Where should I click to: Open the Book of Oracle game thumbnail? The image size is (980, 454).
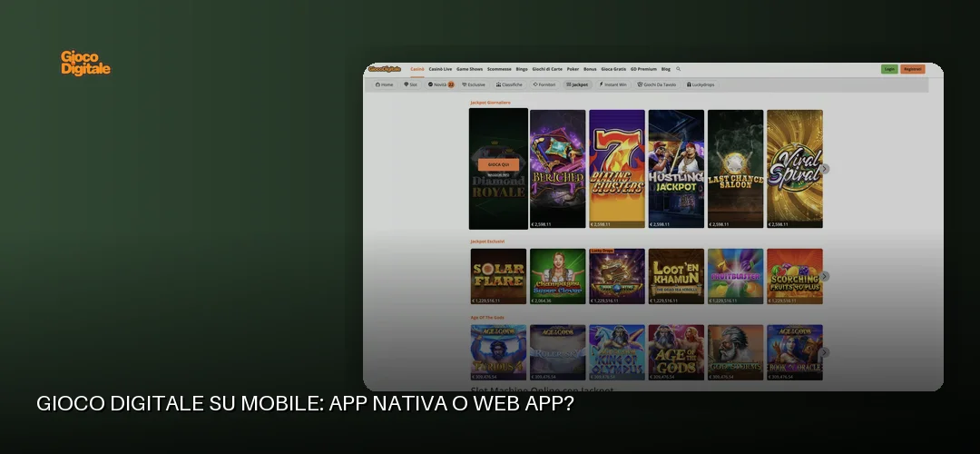[x=795, y=352]
